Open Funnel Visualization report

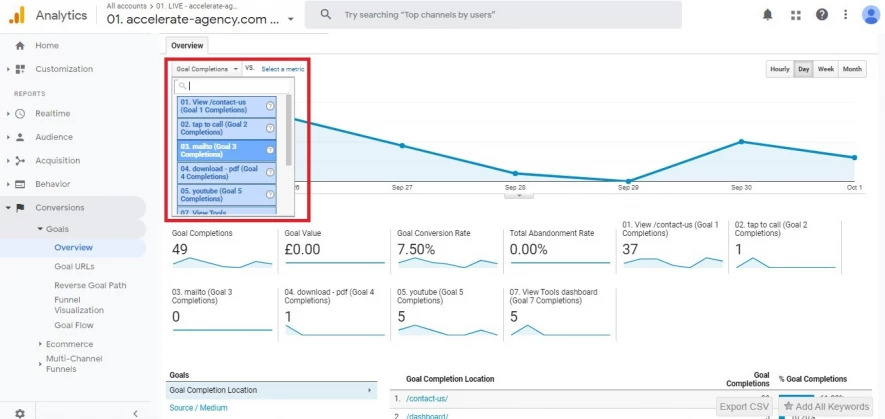pos(79,305)
